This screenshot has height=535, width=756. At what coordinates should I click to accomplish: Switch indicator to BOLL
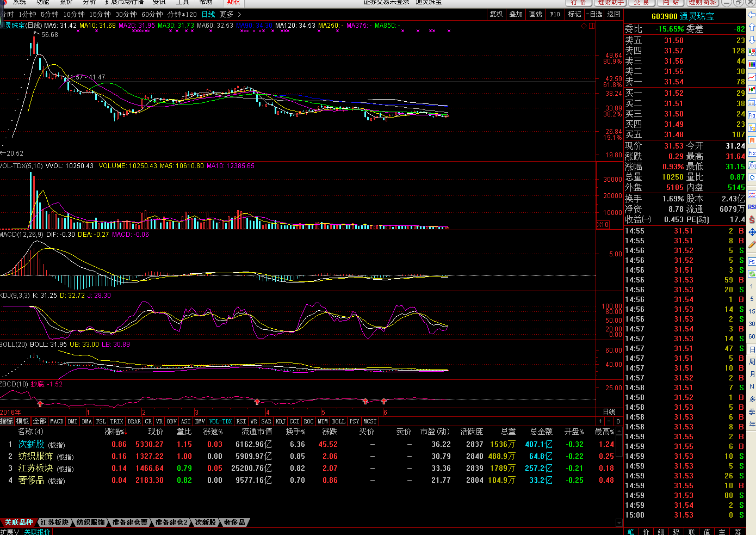pyautogui.click(x=338, y=421)
